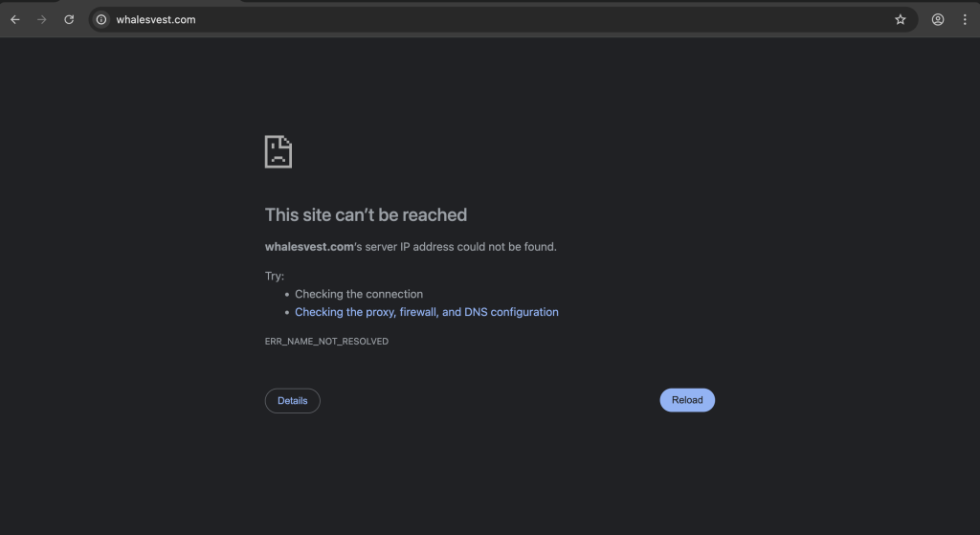Open the Chrome three-dot menu
980x535 pixels.
point(965,19)
